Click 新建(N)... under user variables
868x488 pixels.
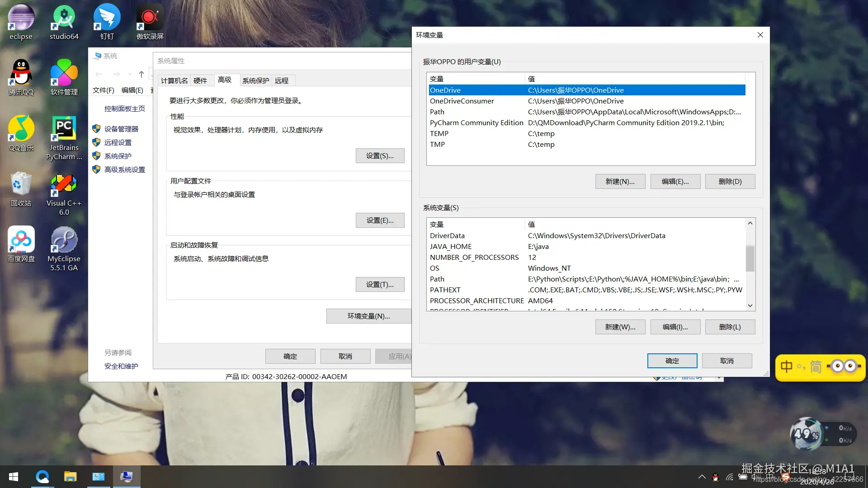point(620,181)
